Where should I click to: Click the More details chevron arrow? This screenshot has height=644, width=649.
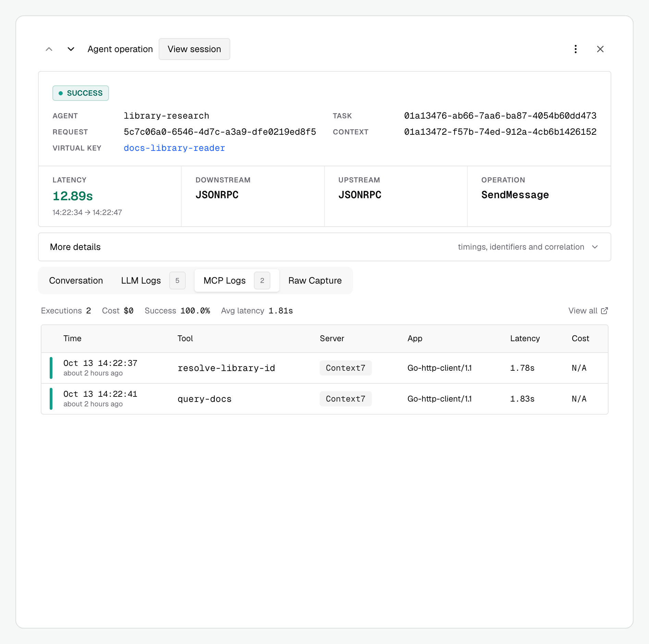[595, 247]
